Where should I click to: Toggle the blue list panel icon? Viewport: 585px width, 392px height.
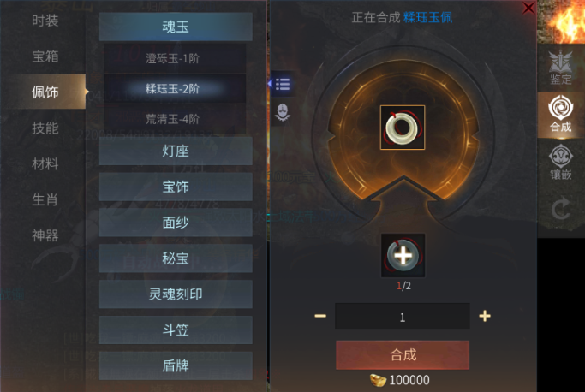pos(283,84)
